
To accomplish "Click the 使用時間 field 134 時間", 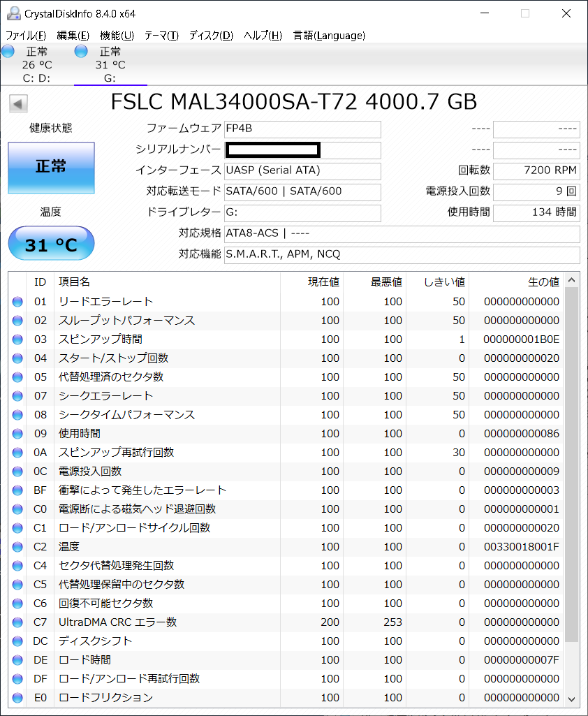I will tap(536, 213).
